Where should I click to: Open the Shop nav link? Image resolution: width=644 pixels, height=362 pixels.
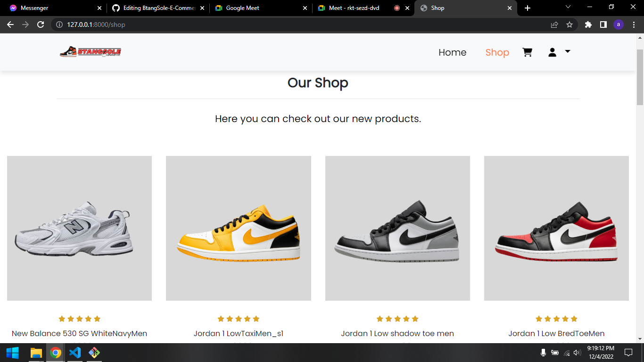point(497,52)
